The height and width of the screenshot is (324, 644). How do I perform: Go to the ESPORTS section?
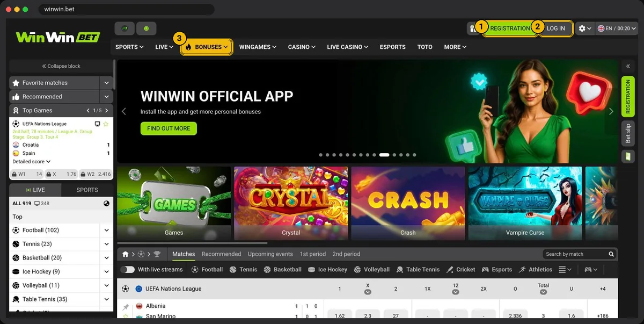(x=393, y=47)
